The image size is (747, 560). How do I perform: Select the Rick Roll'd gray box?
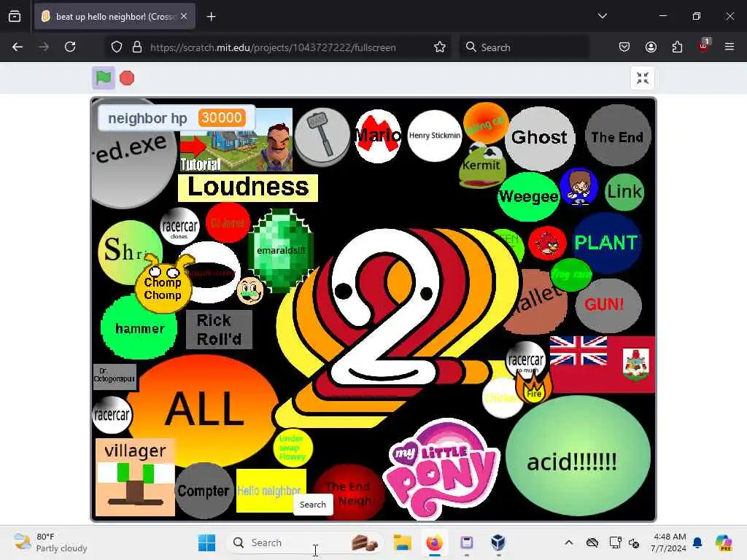(219, 330)
